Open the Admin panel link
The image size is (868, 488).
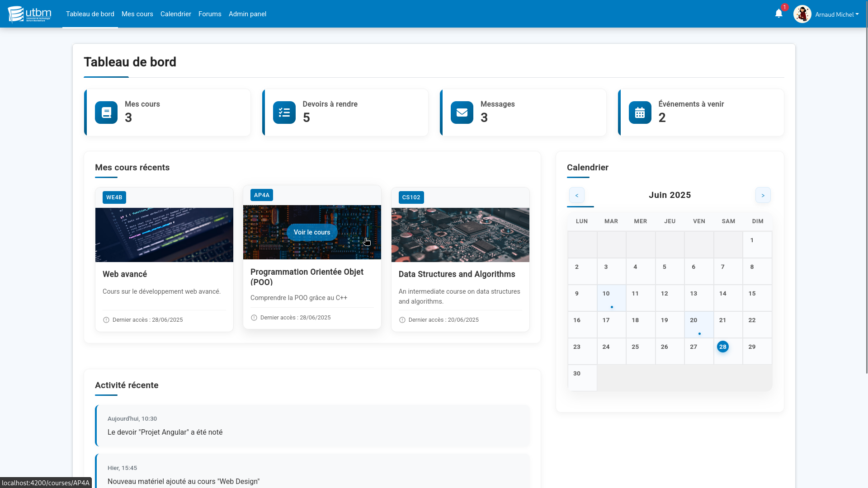pyautogui.click(x=247, y=14)
